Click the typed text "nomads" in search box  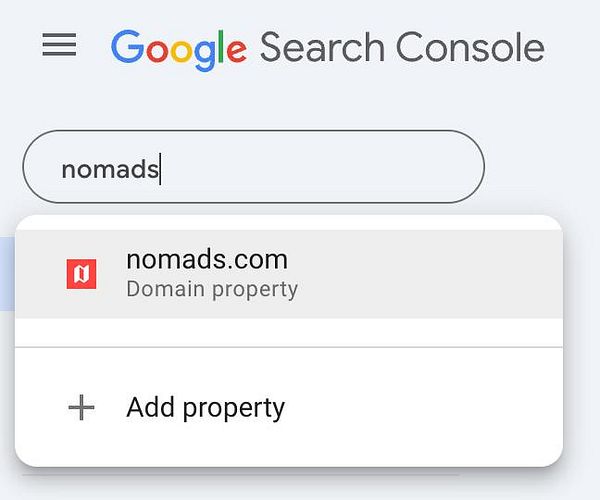[x=110, y=169]
